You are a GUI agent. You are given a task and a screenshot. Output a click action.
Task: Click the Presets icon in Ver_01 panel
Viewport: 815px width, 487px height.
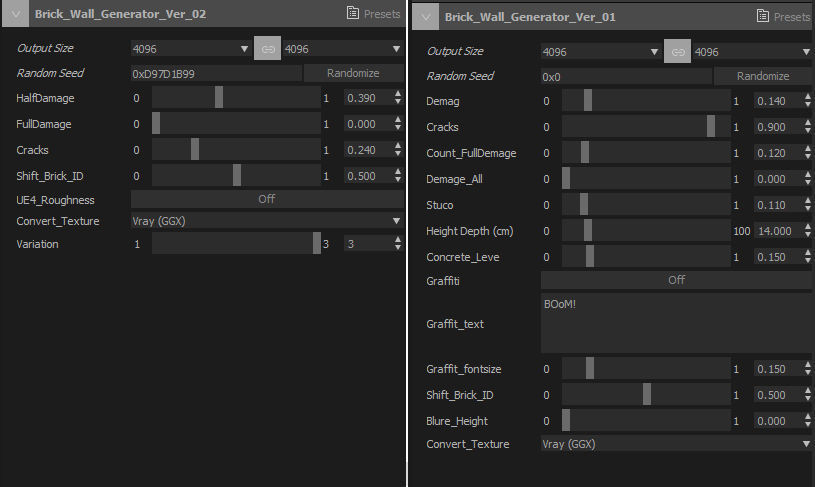(763, 16)
